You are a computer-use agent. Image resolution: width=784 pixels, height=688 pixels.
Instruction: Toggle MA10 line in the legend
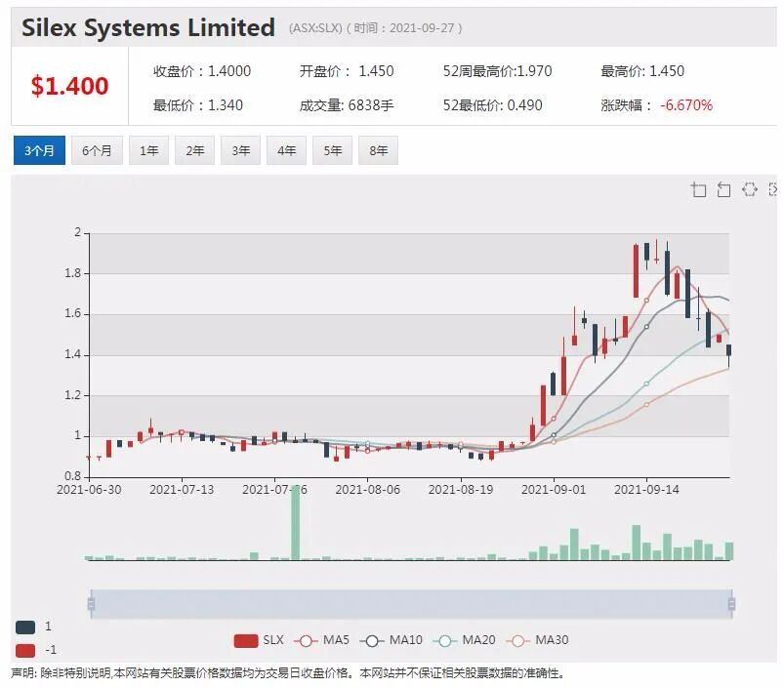click(391, 640)
